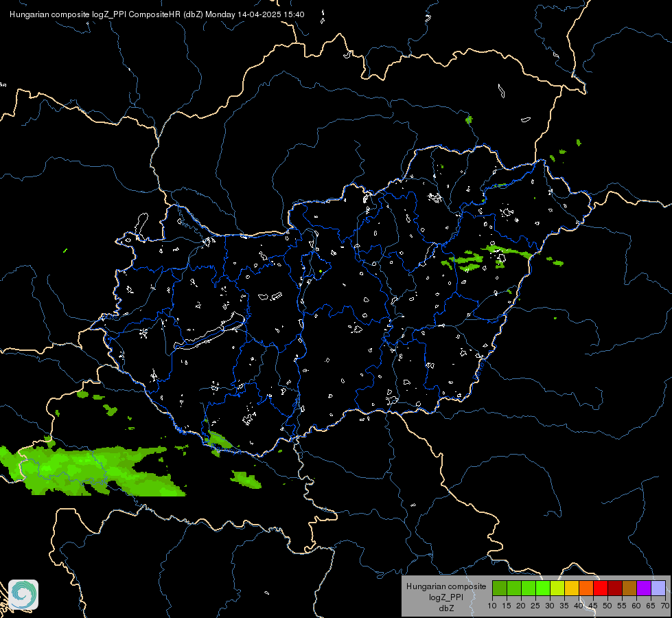Image resolution: width=672 pixels, height=618 pixels.
Task: Click the 'dbZ' unit label in legend
Action: click(x=446, y=608)
